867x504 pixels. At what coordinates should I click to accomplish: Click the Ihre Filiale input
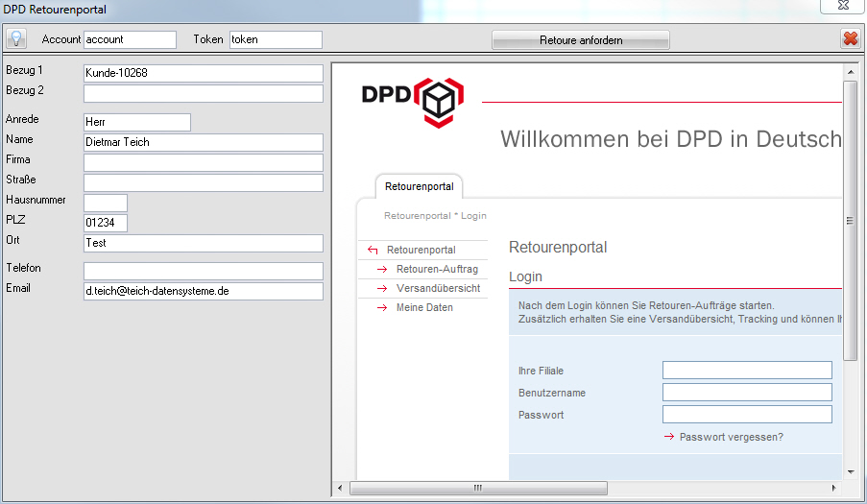pos(747,371)
